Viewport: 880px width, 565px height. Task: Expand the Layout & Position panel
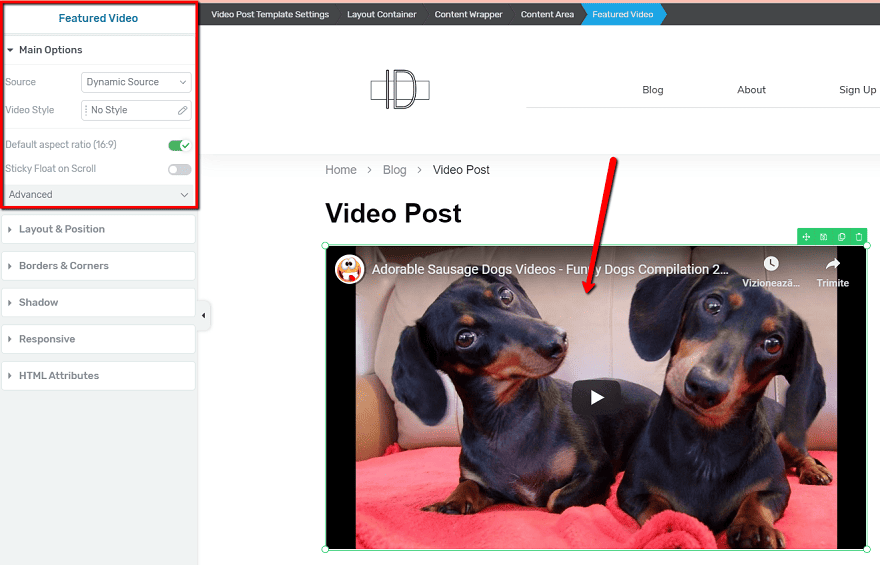98,229
